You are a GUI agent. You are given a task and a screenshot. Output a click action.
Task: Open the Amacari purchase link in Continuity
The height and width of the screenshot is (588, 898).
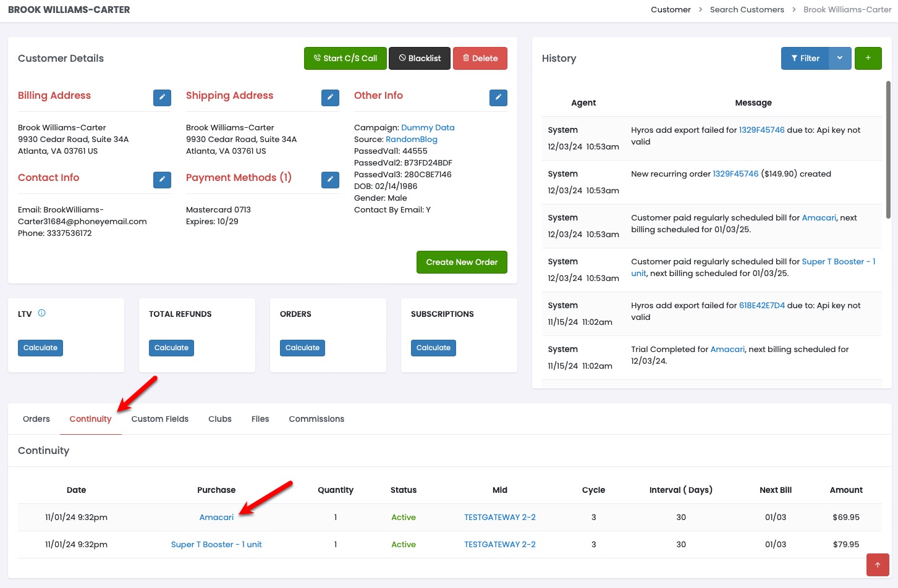point(216,517)
